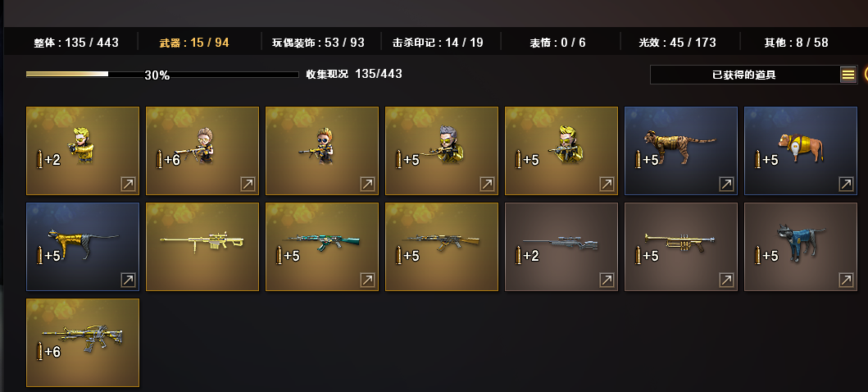Click arrow icon on golden trumpet card

[725, 280]
